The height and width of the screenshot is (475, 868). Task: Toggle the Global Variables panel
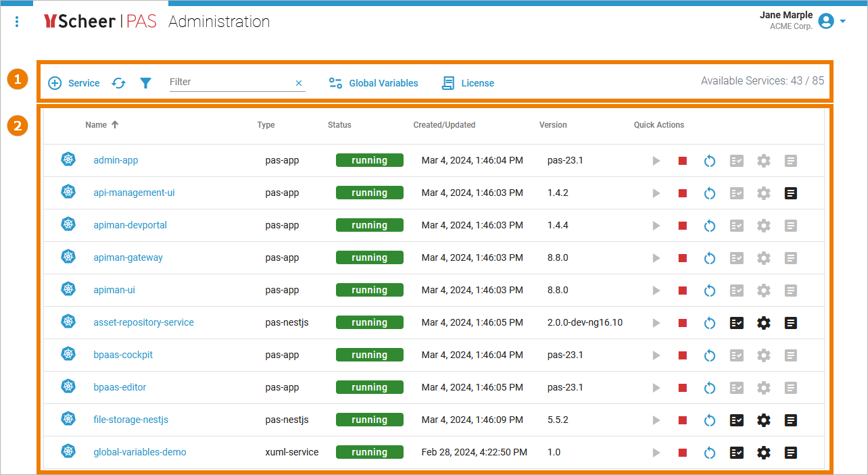(373, 82)
